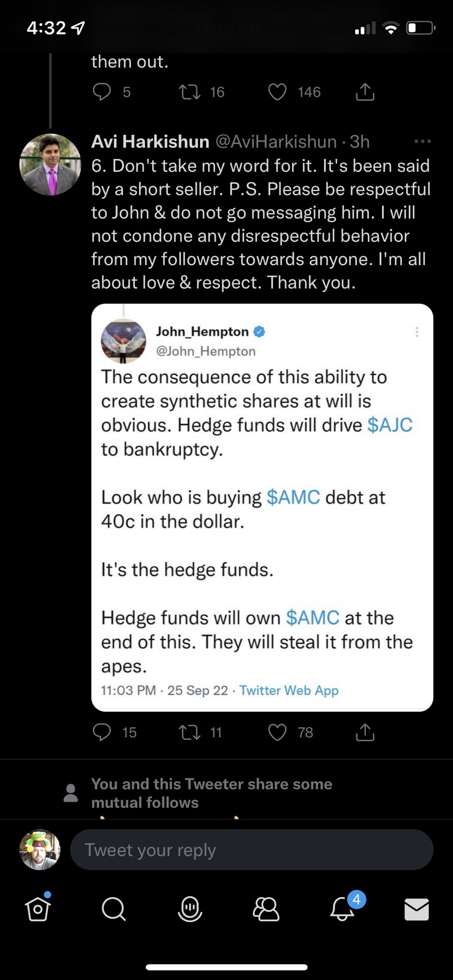
Task: Open Direct Messages envelope
Action: point(417,909)
